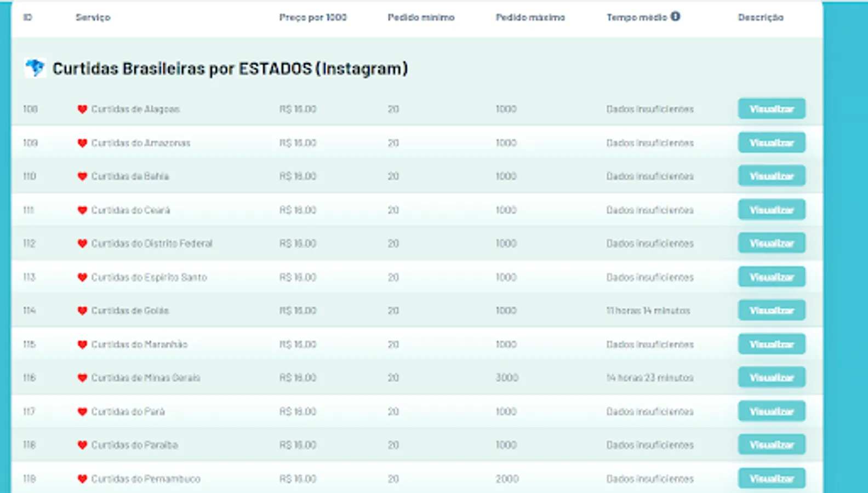868x493 pixels.
Task: Select the Serviço column header
Action: tap(93, 18)
